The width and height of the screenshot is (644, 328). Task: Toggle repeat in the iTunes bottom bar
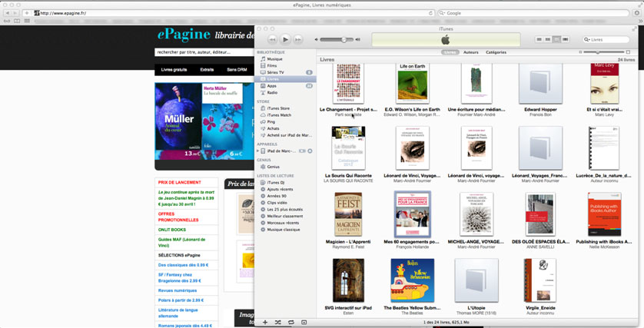coord(290,323)
